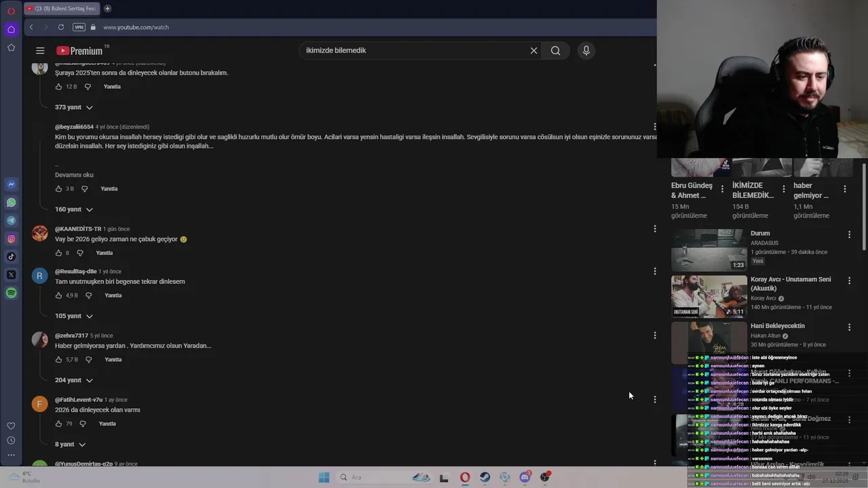The width and height of the screenshot is (868, 488).
Task: Open the sidebar three-dots more options
Action: point(11,455)
